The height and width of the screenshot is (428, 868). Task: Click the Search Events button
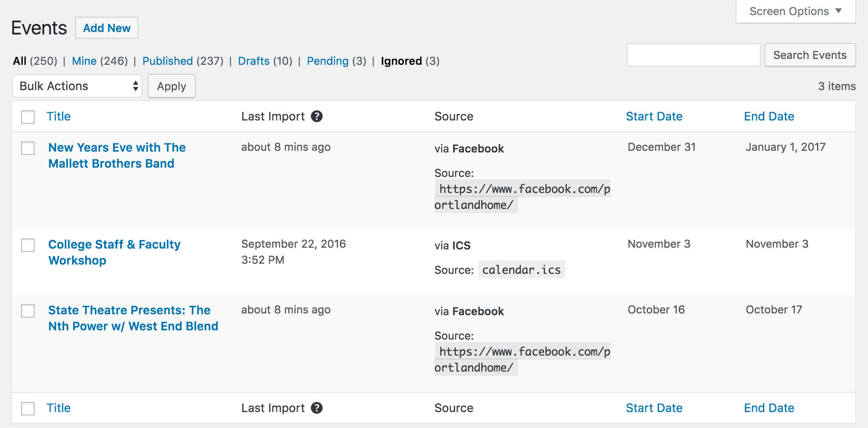point(810,55)
